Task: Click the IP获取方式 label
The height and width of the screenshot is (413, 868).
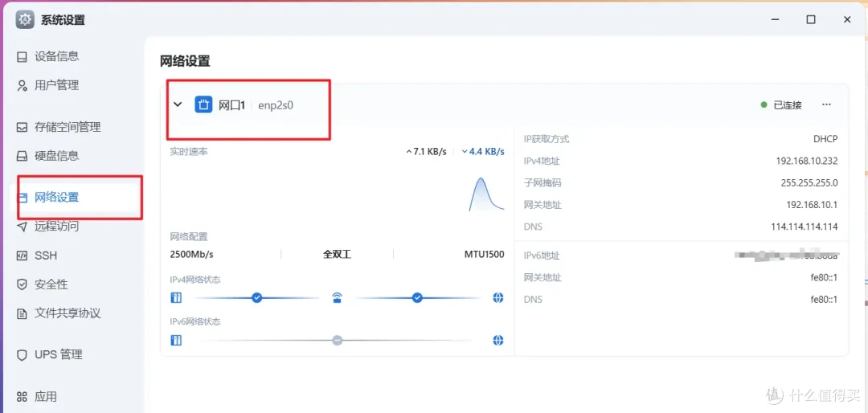Action: [547, 139]
